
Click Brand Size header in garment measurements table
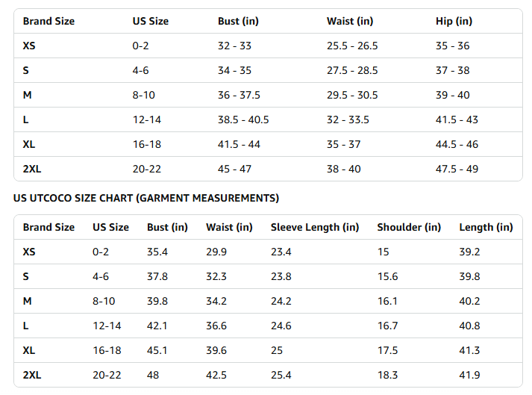point(48,227)
